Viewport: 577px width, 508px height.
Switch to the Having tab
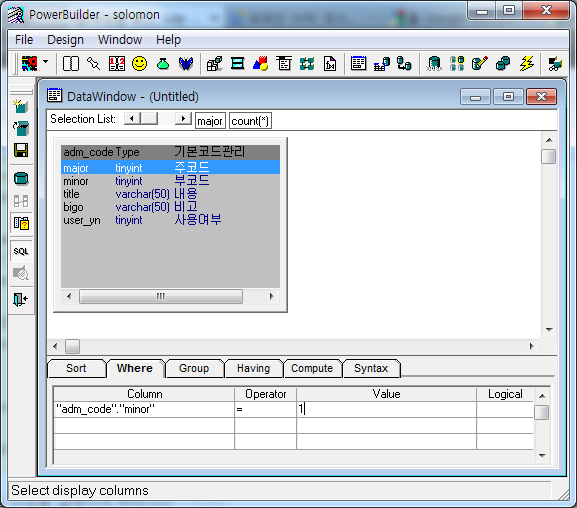coord(253,368)
